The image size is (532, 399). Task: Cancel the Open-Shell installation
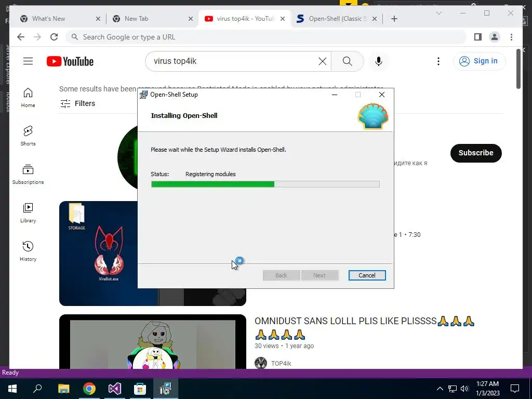pos(367,275)
